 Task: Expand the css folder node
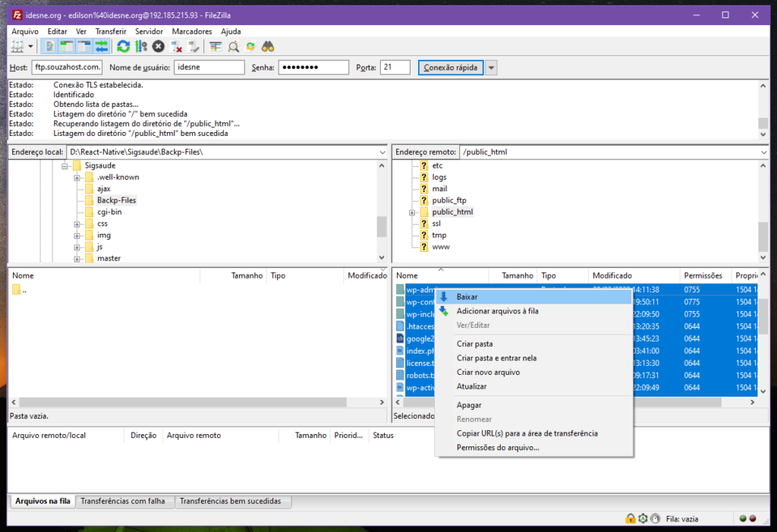77,224
